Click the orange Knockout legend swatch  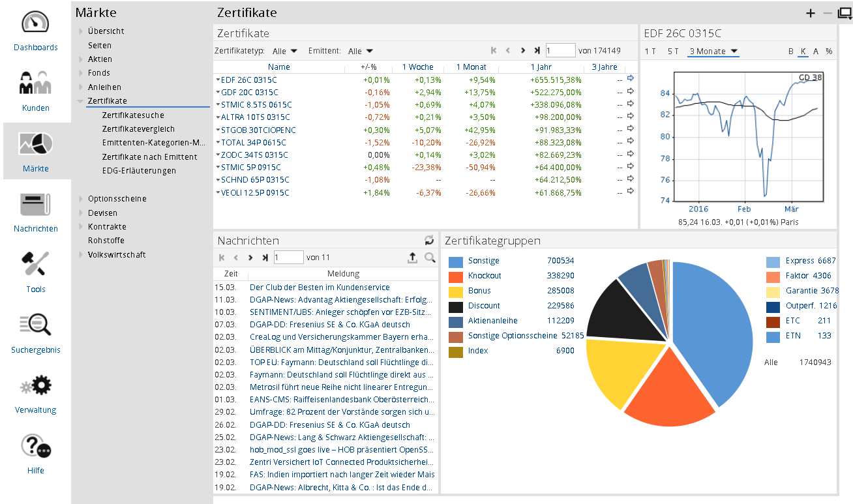[x=456, y=276]
